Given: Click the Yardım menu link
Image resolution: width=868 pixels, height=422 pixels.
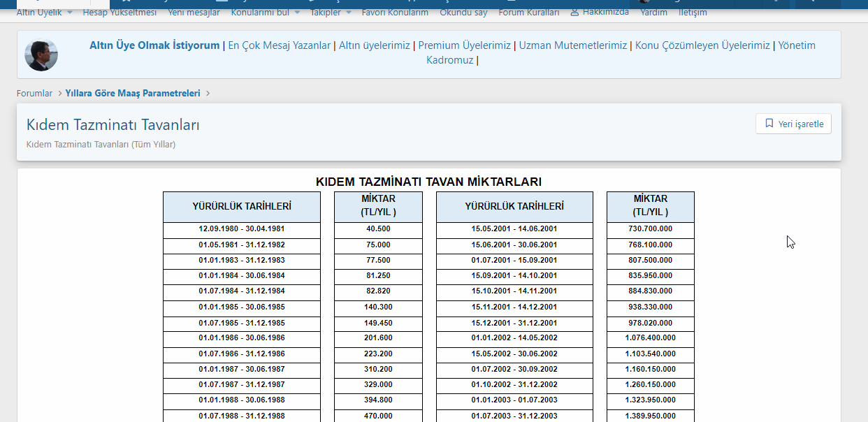Looking at the screenshot, I should pos(653,12).
